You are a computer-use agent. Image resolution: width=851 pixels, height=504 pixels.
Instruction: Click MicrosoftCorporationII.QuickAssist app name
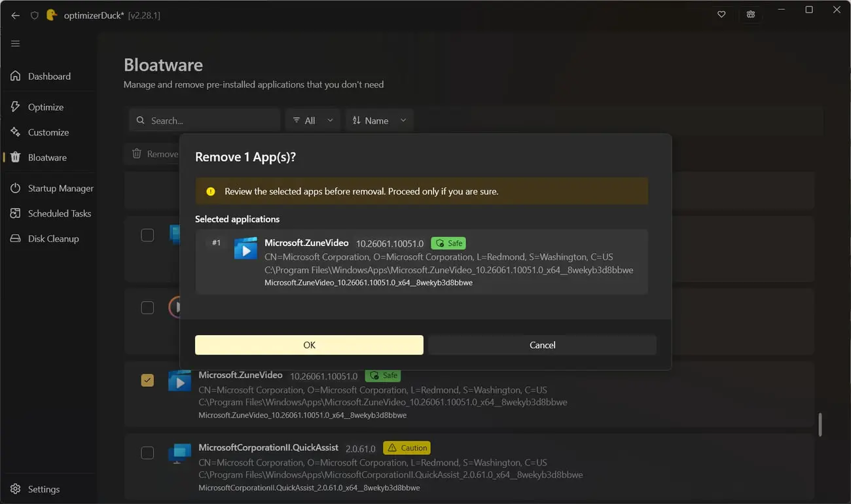click(x=268, y=448)
